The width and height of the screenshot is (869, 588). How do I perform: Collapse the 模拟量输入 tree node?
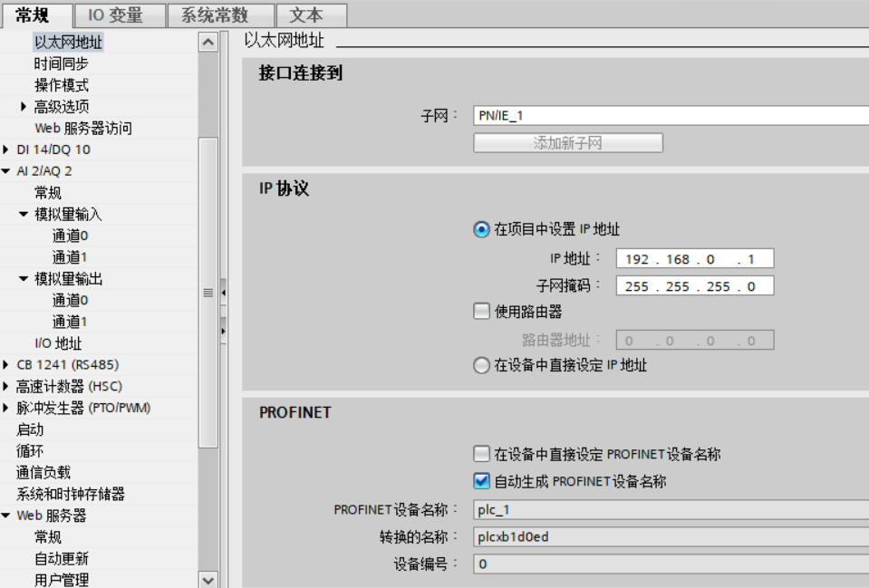(24, 215)
